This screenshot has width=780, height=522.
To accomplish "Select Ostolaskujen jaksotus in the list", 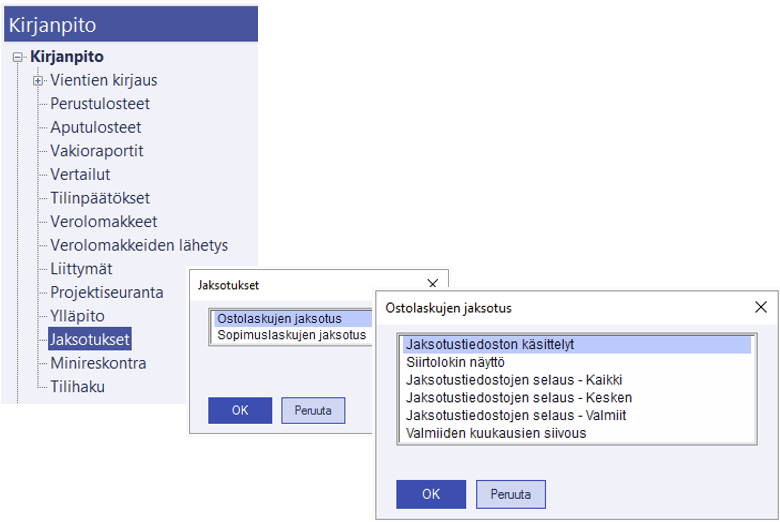I will pyautogui.click(x=279, y=319).
